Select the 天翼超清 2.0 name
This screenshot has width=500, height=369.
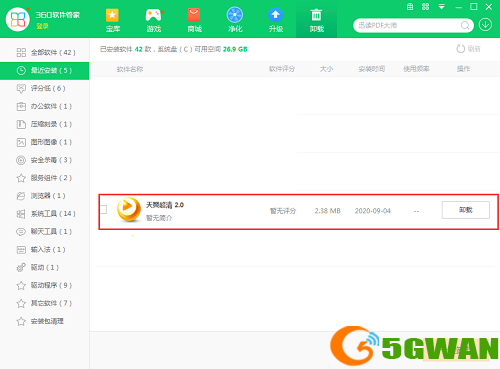pos(165,205)
